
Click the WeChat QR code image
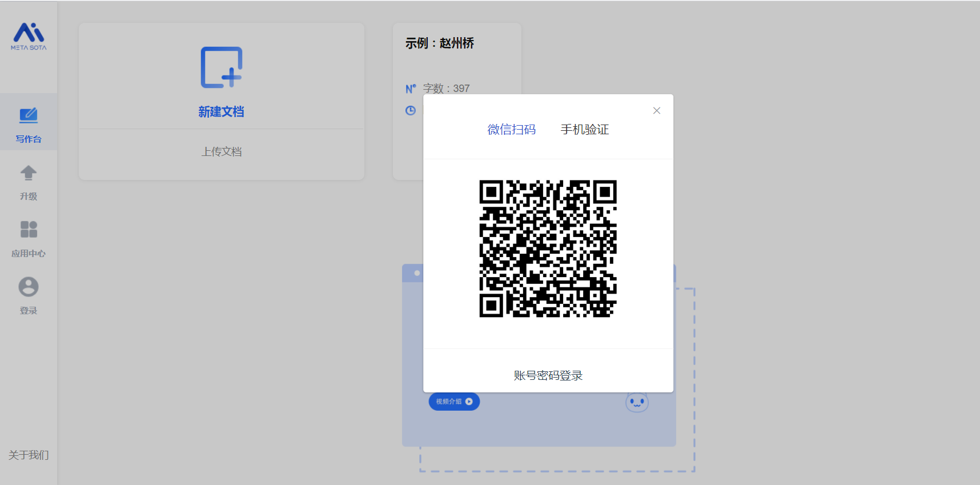point(548,248)
